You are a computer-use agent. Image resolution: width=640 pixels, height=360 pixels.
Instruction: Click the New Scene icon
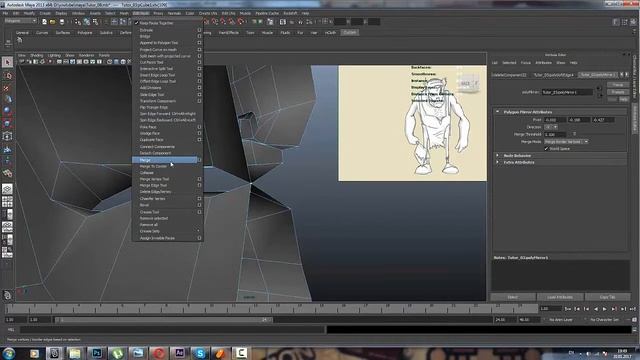pyautogui.click(x=44, y=22)
